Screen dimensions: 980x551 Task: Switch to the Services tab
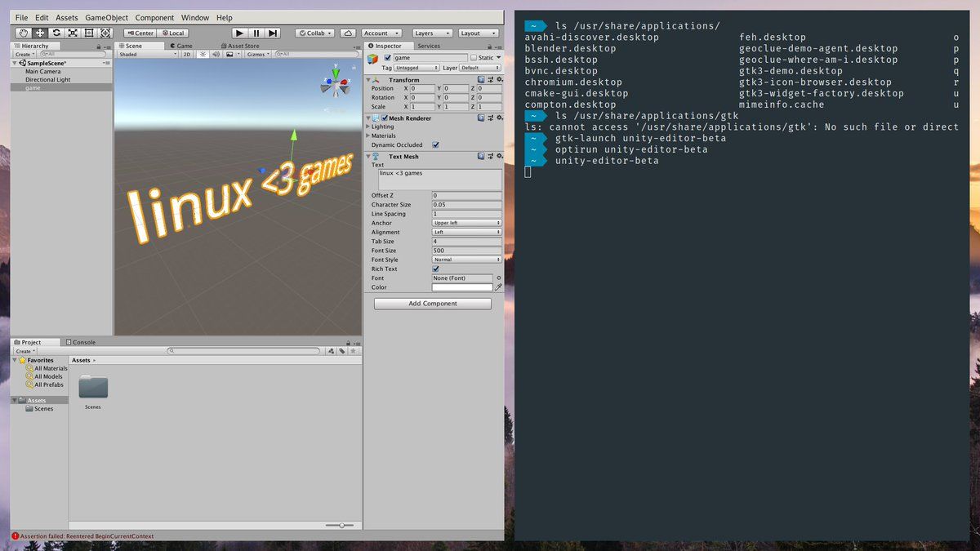pyautogui.click(x=429, y=46)
